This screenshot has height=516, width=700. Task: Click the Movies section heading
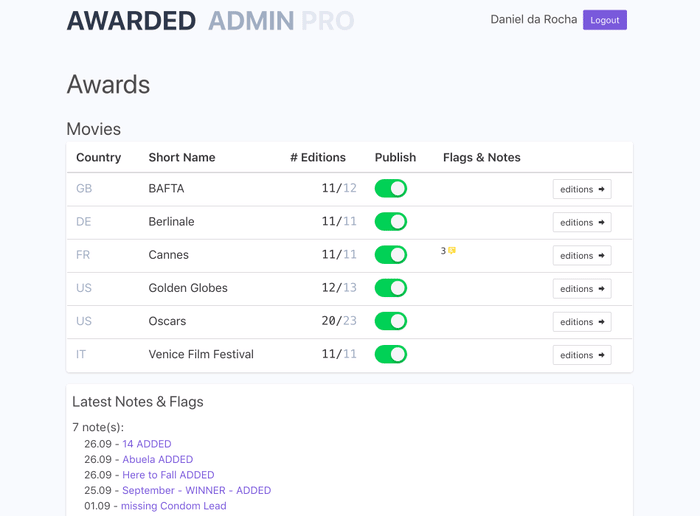(x=94, y=129)
